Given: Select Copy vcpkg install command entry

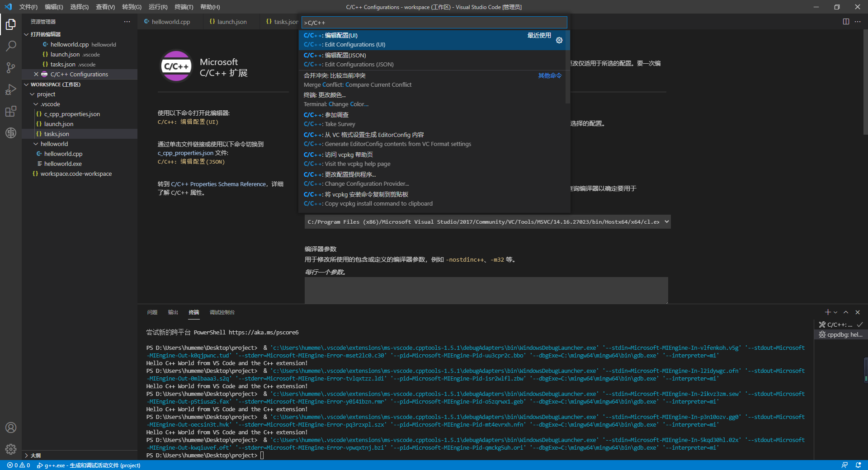Looking at the screenshot, I should pyautogui.click(x=434, y=199).
